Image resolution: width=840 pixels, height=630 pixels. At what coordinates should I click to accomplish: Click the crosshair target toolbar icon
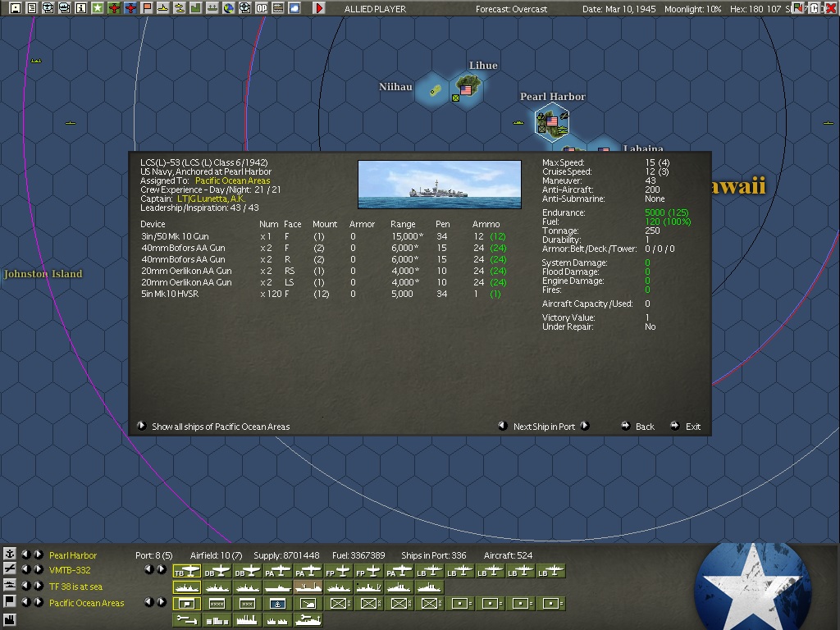pyautogui.click(x=244, y=8)
